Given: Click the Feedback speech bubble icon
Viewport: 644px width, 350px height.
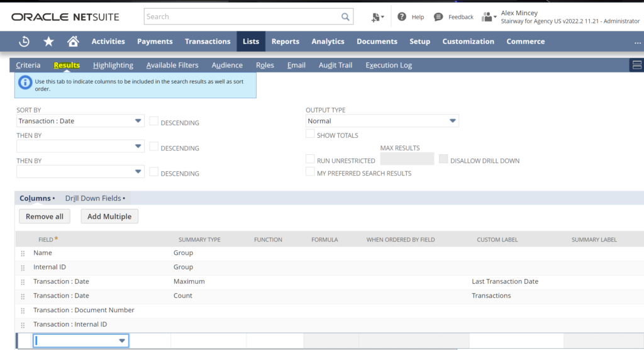Looking at the screenshot, I should [438, 17].
